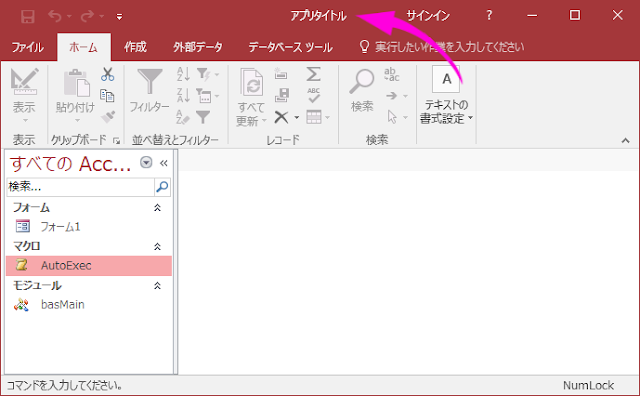Open the クリップボード dialog launcher
Viewport: 640px width, 396px height.
117,141
